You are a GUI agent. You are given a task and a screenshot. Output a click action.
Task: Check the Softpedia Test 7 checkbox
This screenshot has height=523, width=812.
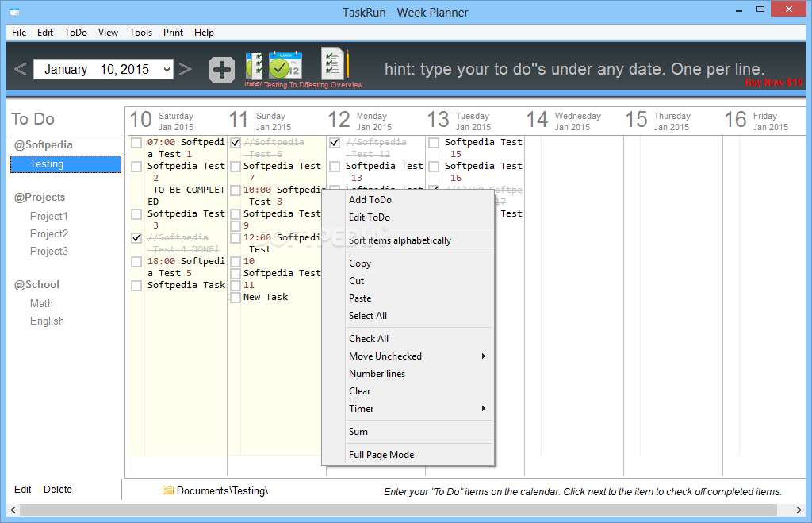pos(236,167)
